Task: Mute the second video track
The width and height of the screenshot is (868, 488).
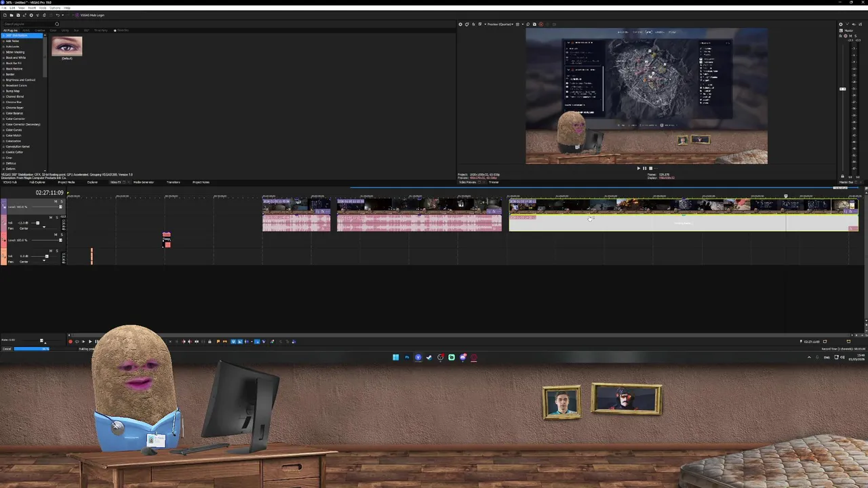Action: 56,235
